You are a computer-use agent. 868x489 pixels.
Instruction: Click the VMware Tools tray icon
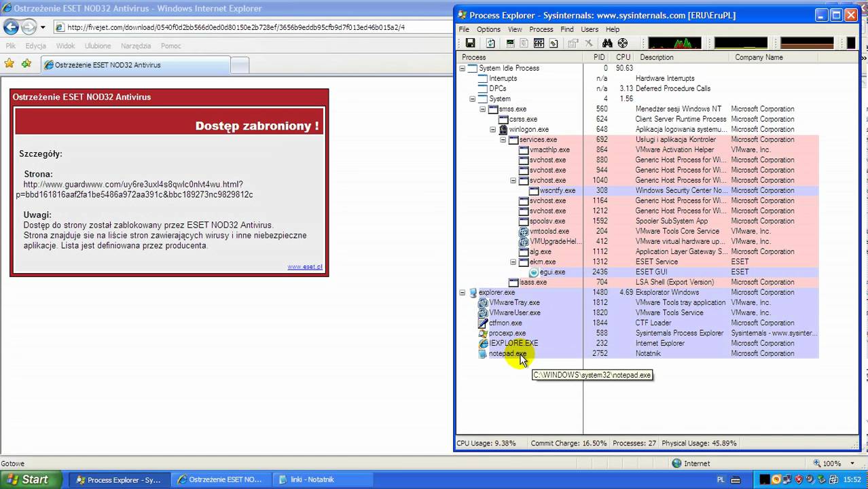point(833,479)
